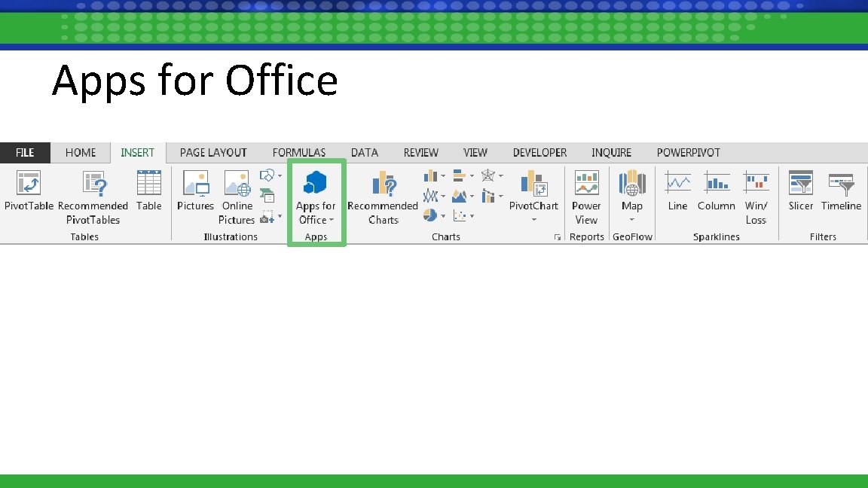The width and height of the screenshot is (868, 488).
Task: Expand the Screenshot dropdown arrow
Action: pyautogui.click(x=280, y=216)
